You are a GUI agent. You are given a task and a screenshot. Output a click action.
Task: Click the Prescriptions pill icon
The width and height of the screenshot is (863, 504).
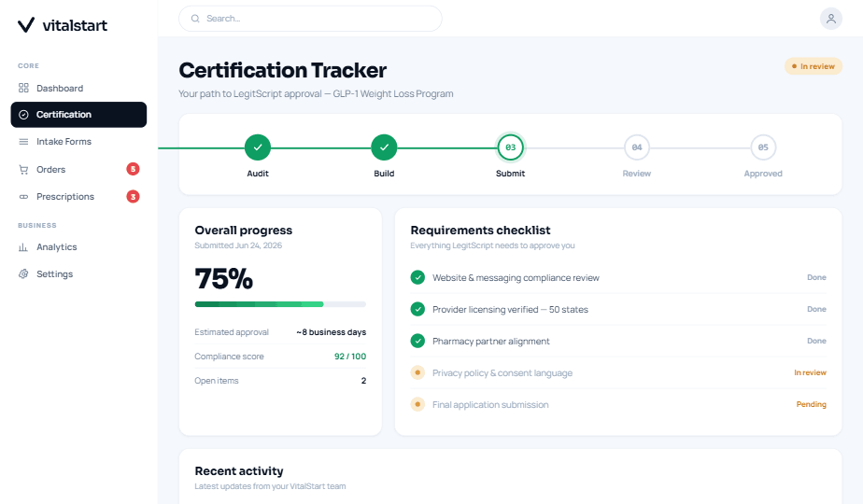pos(23,196)
